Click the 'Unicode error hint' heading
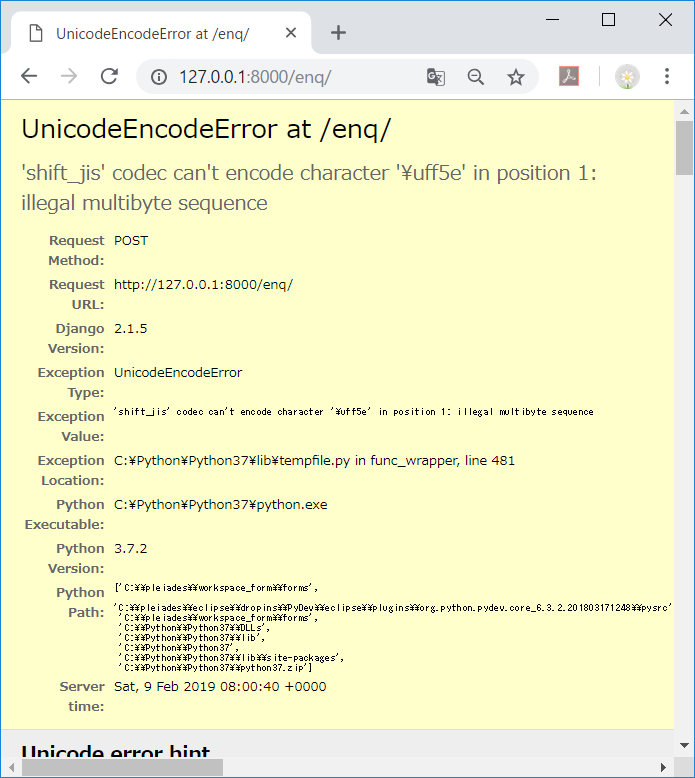 [116, 750]
